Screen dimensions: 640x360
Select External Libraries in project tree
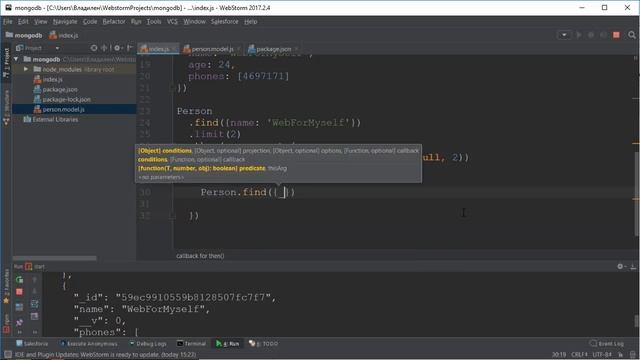(51, 119)
